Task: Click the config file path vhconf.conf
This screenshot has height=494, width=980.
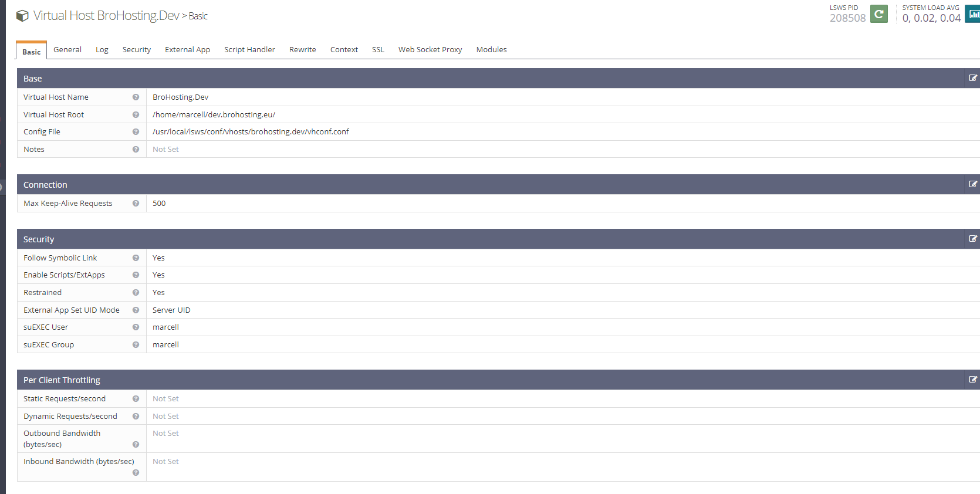Action: click(251, 132)
